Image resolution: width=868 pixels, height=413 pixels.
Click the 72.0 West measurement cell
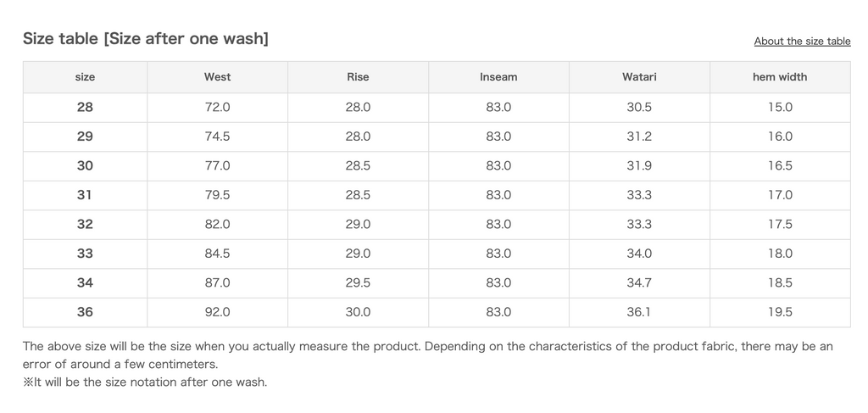point(217,108)
